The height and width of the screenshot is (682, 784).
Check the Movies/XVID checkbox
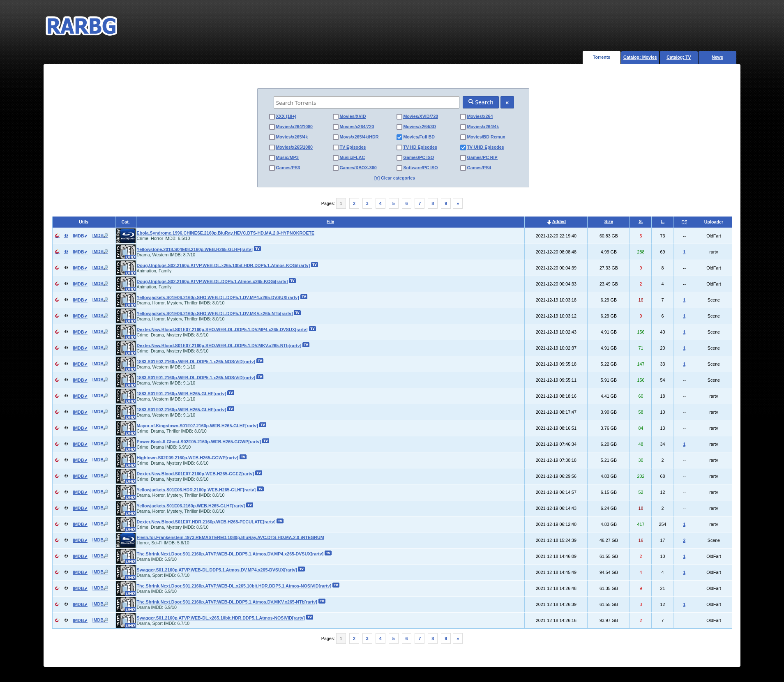click(x=335, y=117)
